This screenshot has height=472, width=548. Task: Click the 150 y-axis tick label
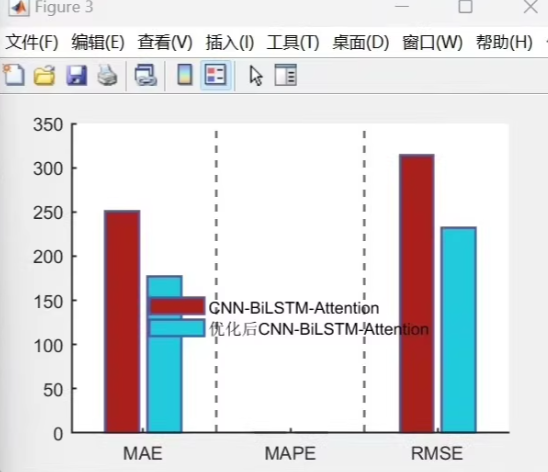tap(48, 302)
